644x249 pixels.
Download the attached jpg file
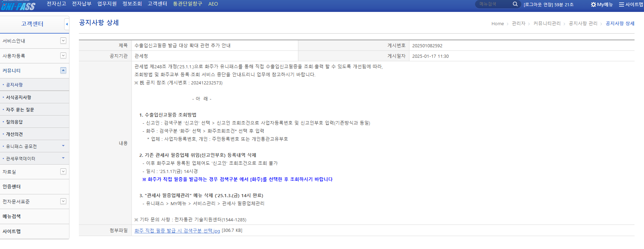(177, 231)
